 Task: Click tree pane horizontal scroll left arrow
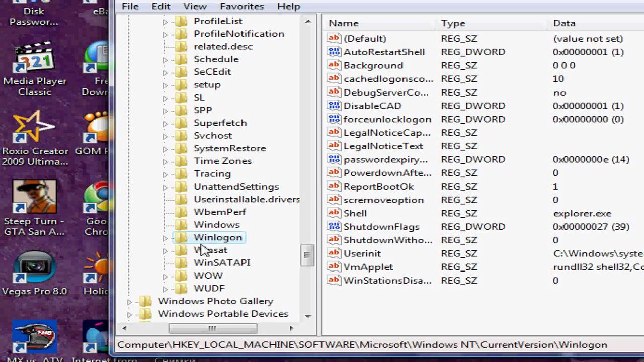124,328
